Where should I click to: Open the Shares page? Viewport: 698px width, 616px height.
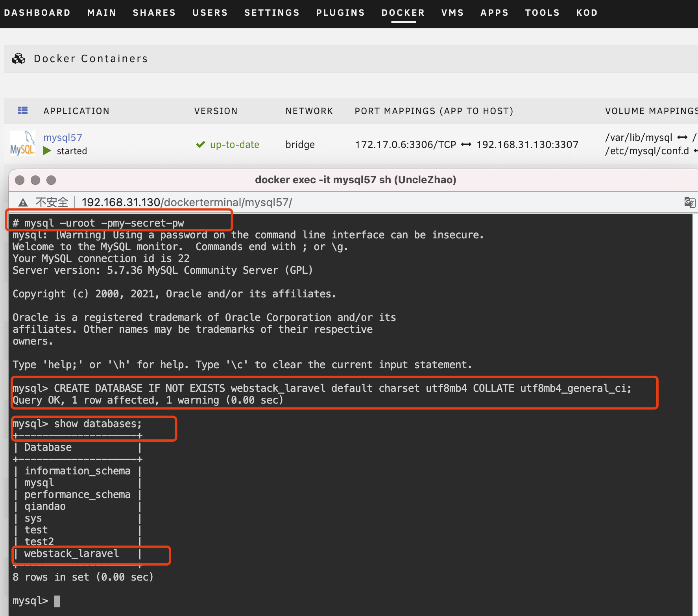coord(154,13)
